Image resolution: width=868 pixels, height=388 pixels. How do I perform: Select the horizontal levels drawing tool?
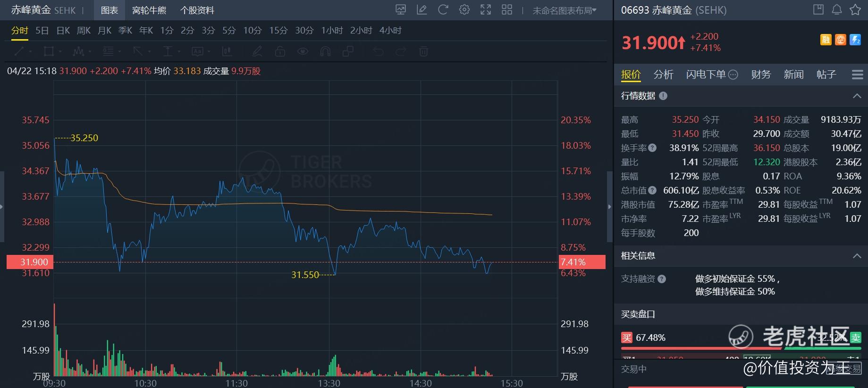click(x=108, y=51)
